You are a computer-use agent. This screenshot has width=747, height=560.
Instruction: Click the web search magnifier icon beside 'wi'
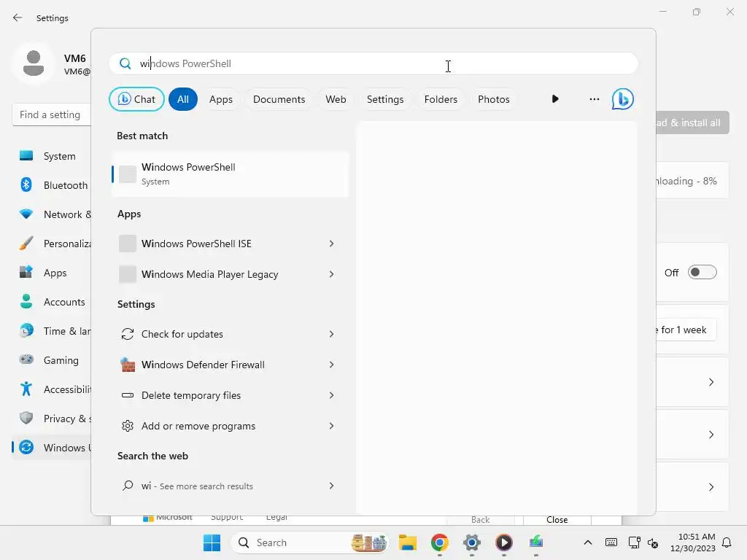(127, 486)
